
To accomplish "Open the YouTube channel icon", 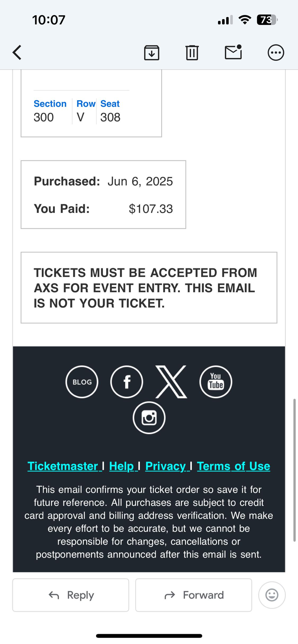I will 216,382.
